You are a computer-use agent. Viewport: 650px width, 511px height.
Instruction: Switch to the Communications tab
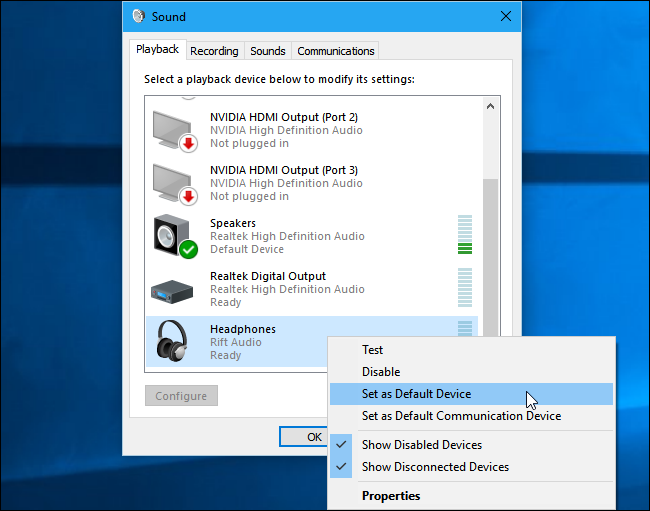[x=336, y=51]
